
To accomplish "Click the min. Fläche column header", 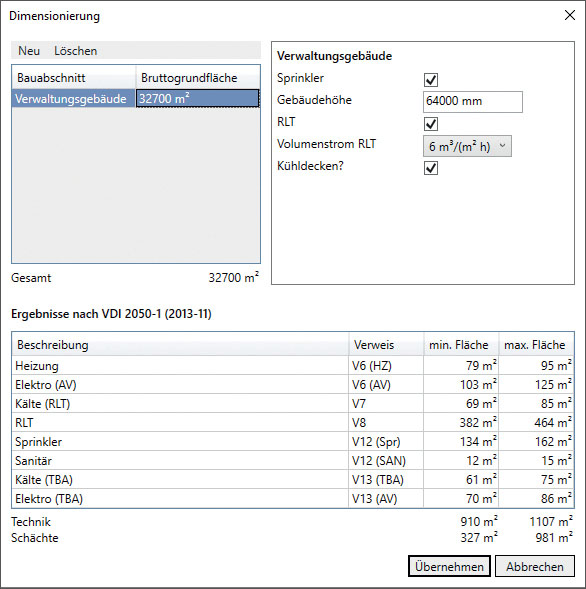I will coord(461,344).
